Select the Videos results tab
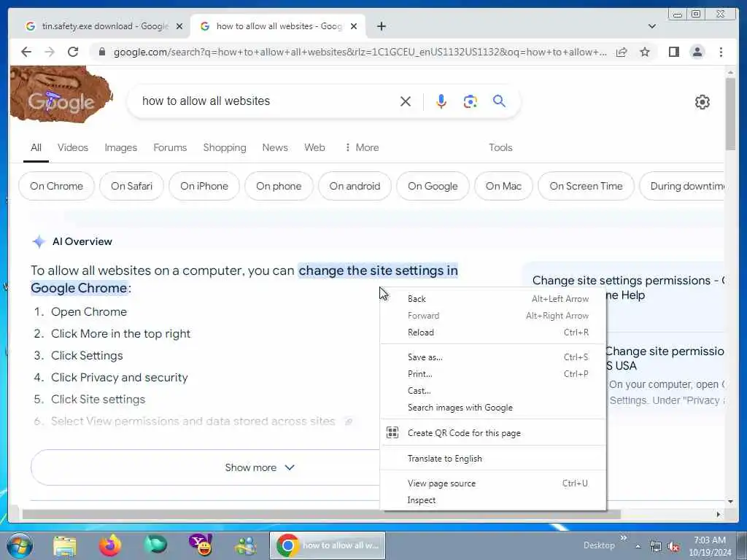747x560 pixels. click(x=73, y=147)
